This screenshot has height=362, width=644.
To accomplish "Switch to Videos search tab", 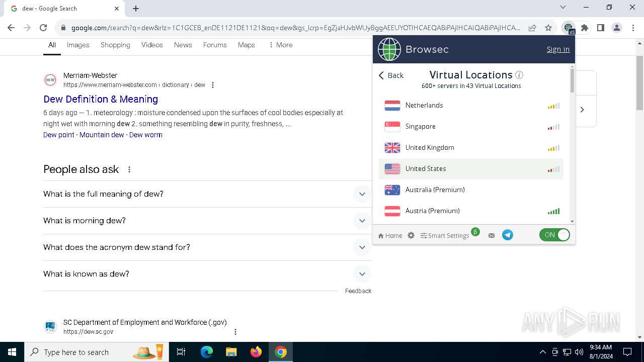I will click(152, 45).
